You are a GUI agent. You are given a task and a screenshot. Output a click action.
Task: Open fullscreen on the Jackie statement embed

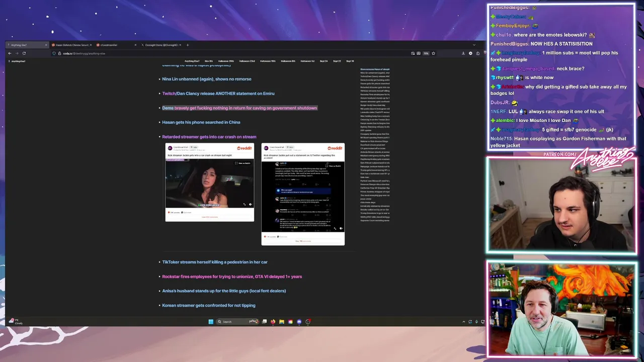click(336, 228)
